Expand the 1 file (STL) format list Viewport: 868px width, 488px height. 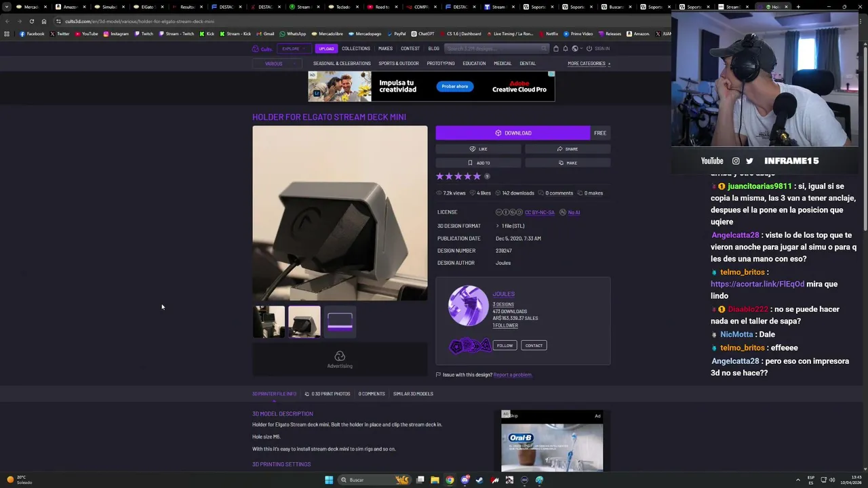click(x=510, y=226)
